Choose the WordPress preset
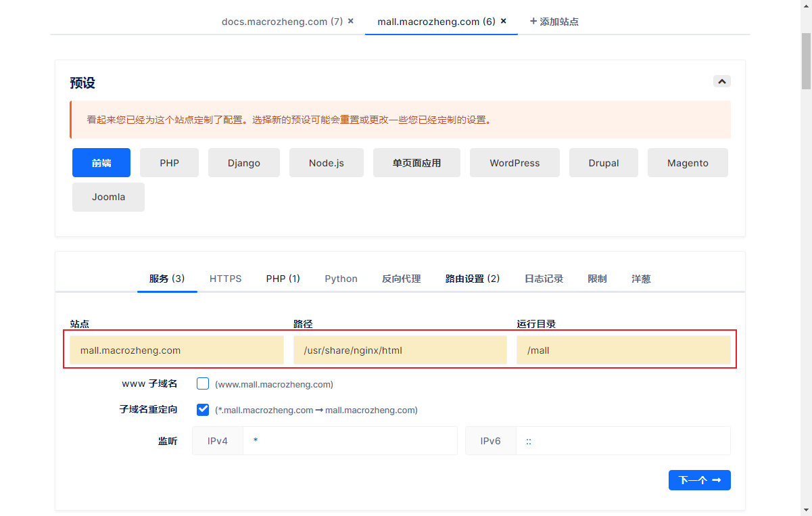 [515, 163]
